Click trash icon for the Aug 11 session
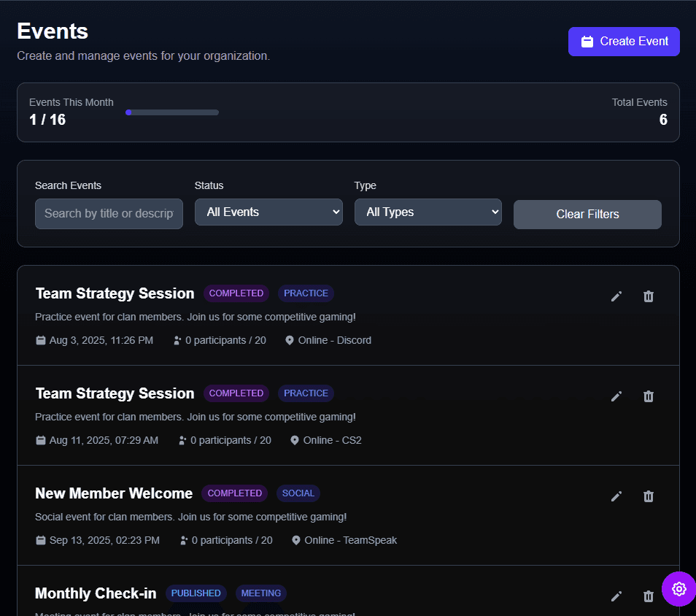Image resolution: width=696 pixels, height=616 pixels. click(648, 396)
